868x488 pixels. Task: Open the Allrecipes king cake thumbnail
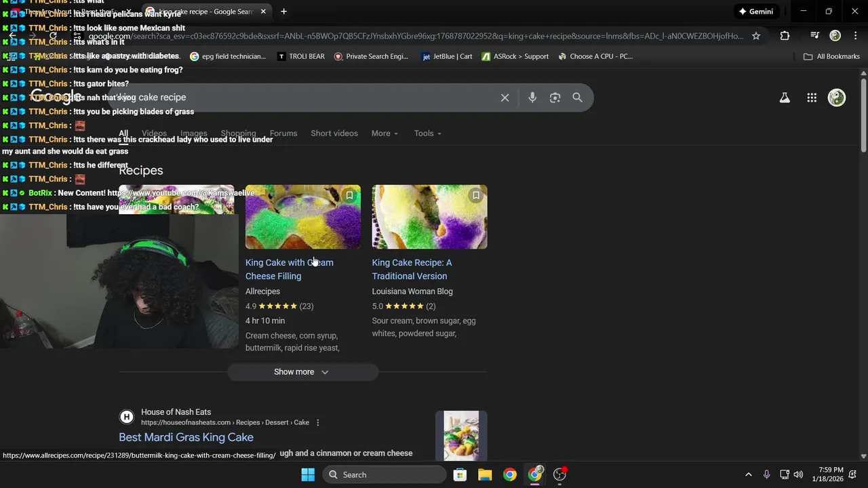pos(303,217)
